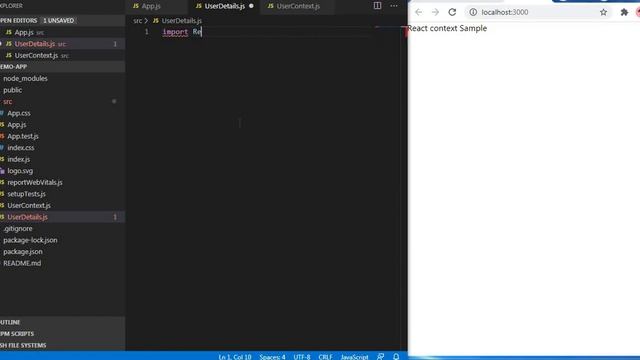Viewport: 640px width, 360px height.
Task: Collapse the DEMO-APP project section header
Action: 62,67
